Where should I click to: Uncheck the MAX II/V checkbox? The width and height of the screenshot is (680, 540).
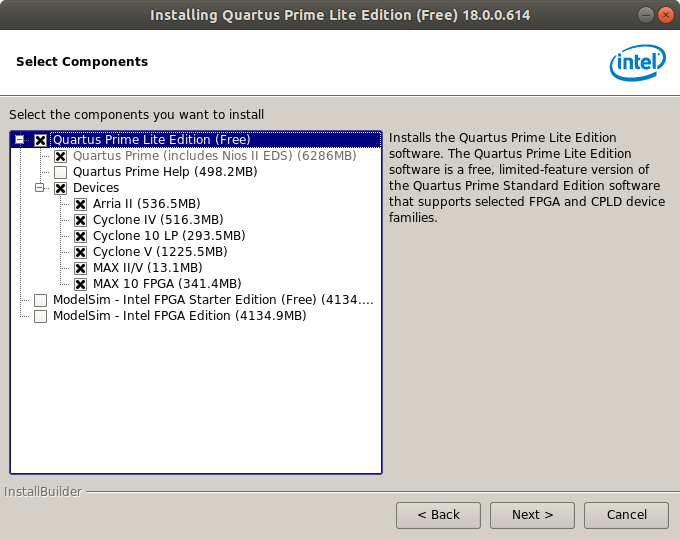pos(80,268)
